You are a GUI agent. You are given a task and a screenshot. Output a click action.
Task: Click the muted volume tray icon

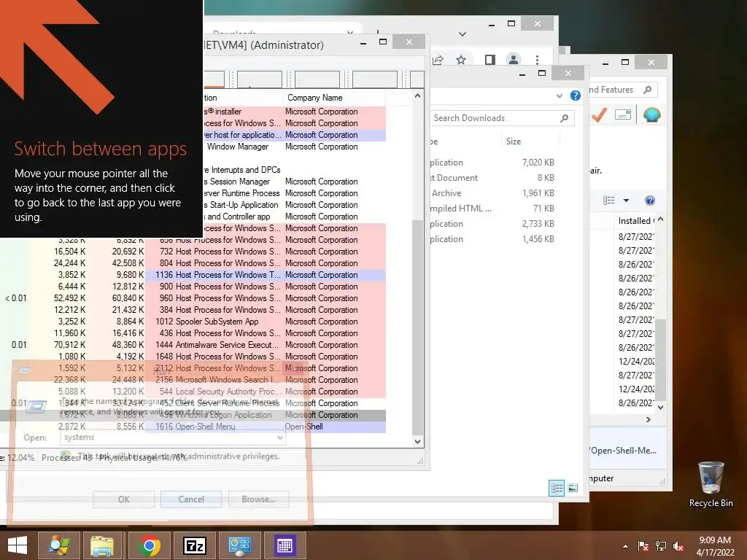coord(678,546)
